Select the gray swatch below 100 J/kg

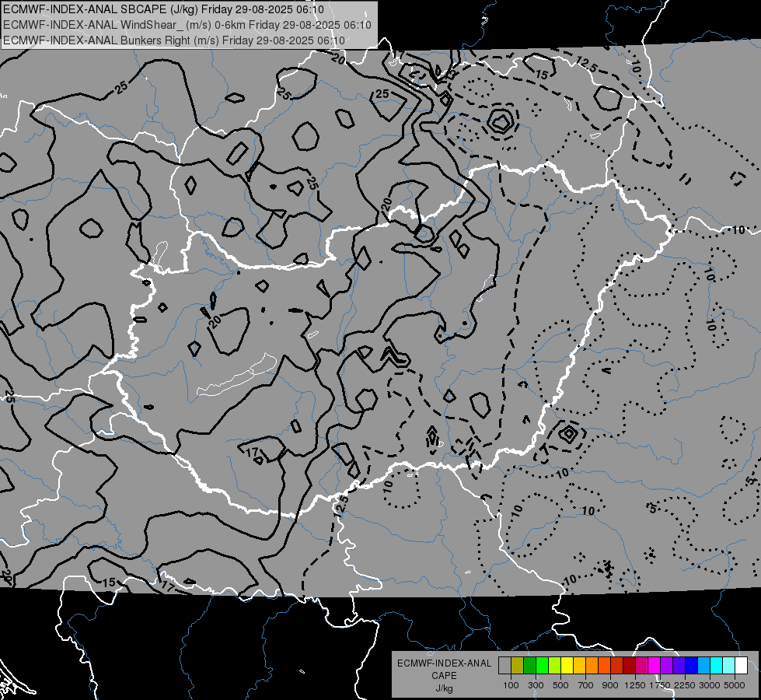coord(504,666)
